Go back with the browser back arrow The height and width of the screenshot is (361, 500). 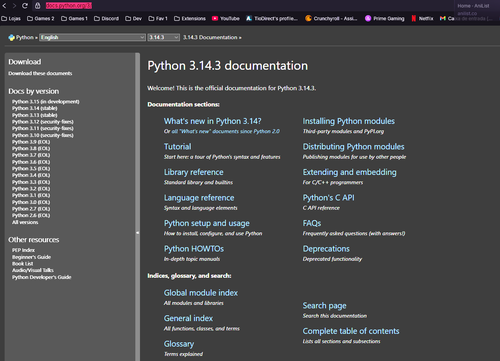click(4, 6)
